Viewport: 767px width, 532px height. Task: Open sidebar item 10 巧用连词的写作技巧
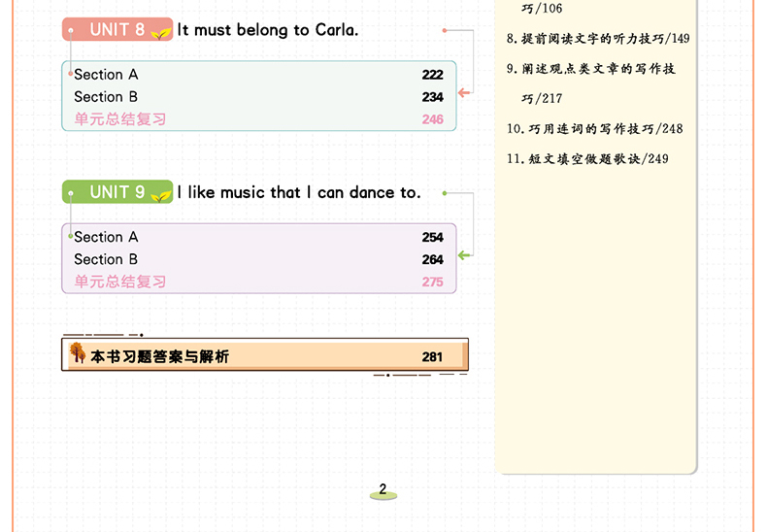coord(594,129)
